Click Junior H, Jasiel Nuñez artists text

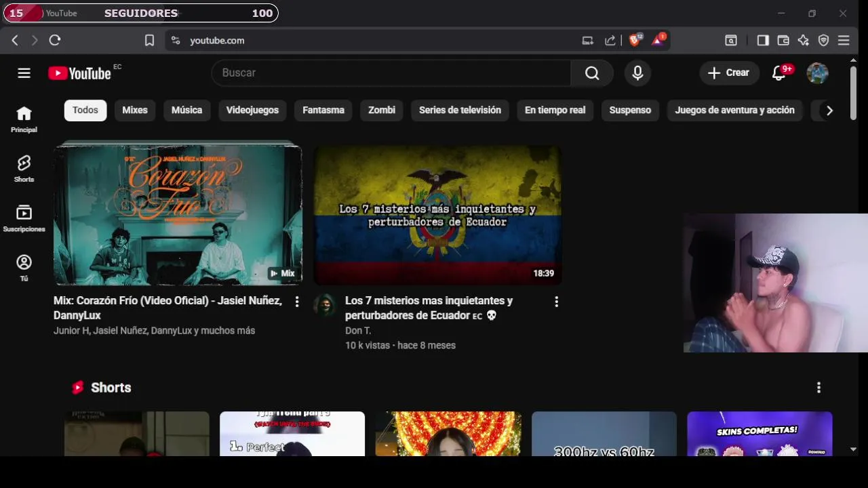point(154,331)
